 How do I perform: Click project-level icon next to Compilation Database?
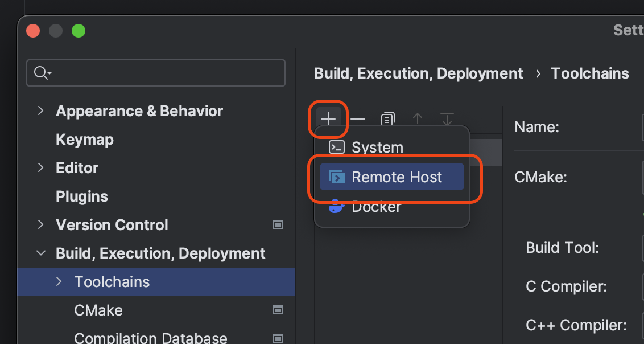tap(278, 338)
